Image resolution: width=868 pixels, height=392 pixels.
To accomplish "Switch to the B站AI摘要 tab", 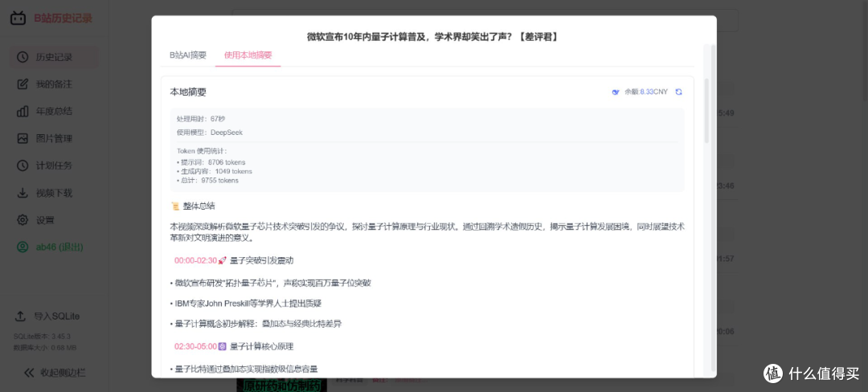I will 187,55.
